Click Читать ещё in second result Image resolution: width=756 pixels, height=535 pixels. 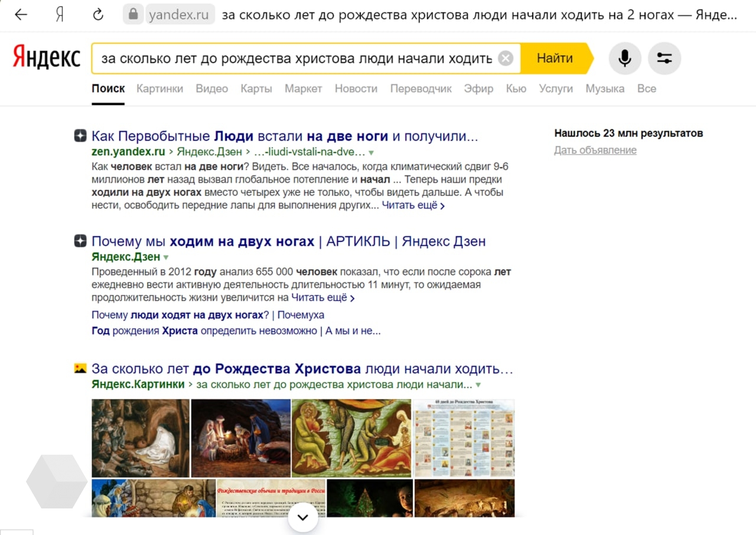tap(322, 298)
